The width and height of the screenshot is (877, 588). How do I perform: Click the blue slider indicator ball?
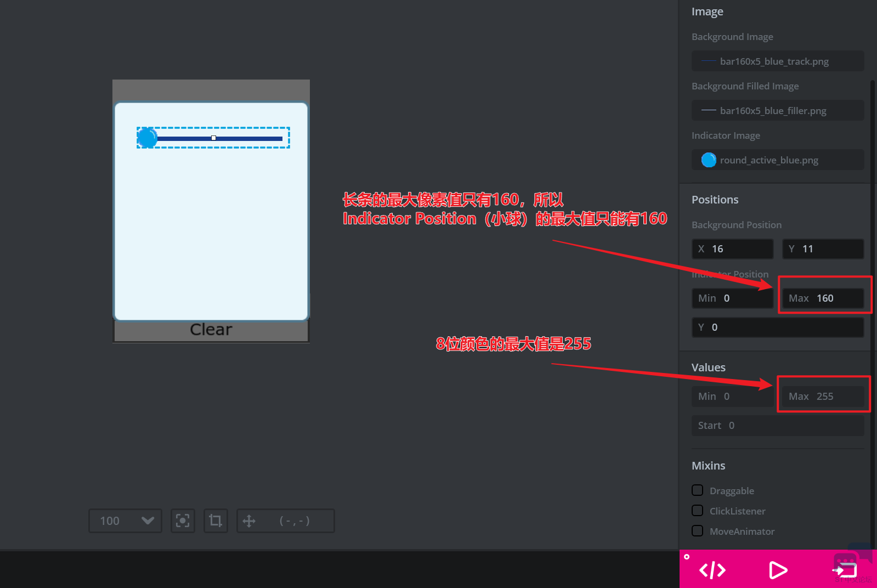(x=147, y=138)
